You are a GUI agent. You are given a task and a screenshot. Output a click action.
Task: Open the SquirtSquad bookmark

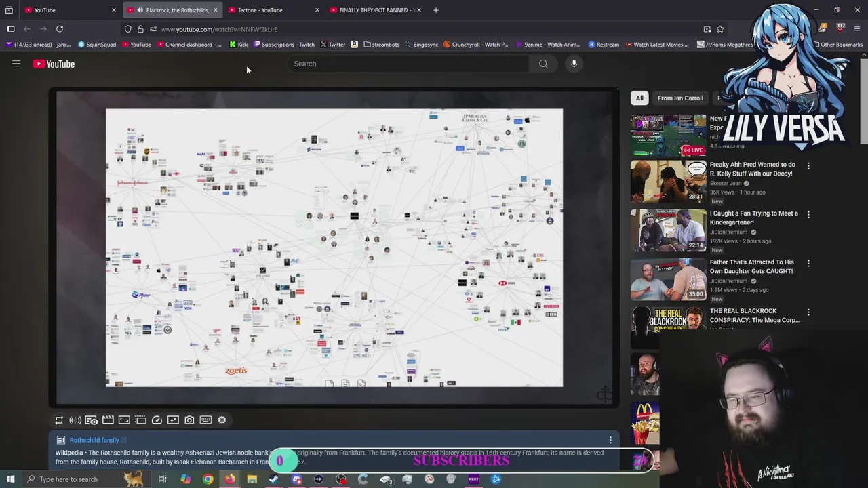pos(97,45)
